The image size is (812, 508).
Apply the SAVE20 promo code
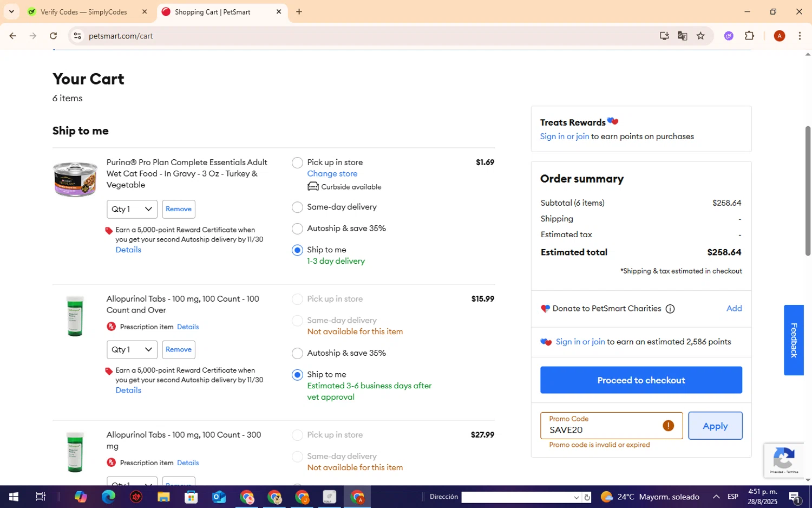pyautogui.click(x=715, y=426)
